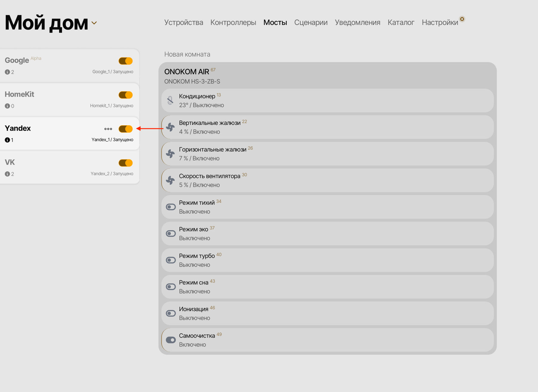Disable the Google bridge toggle
Image resolution: width=538 pixels, height=392 pixels.
126,61
